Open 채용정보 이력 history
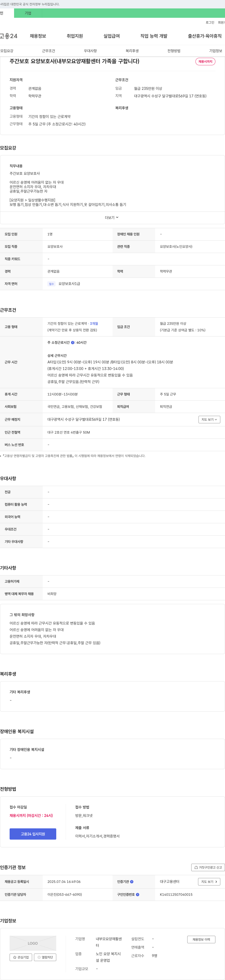The image size is (225, 980). click(201, 940)
